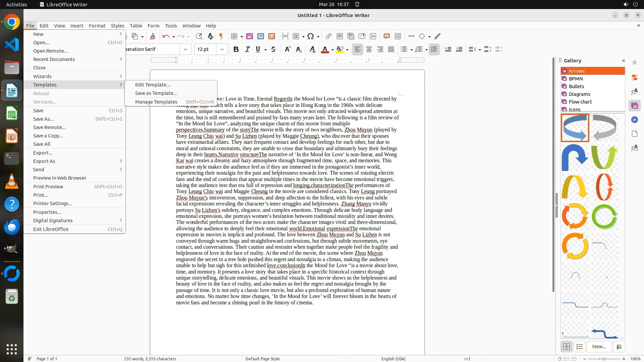Click the Strikethrough formatting icon

coord(273,49)
